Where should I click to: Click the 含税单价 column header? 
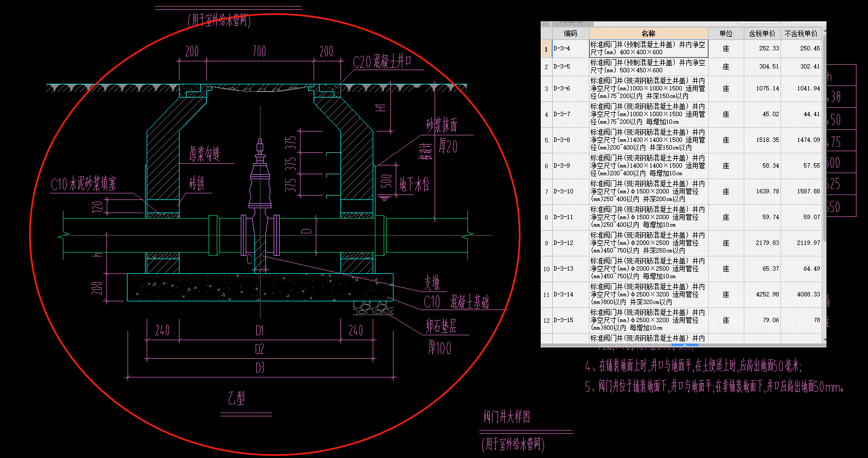click(x=762, y=33)
